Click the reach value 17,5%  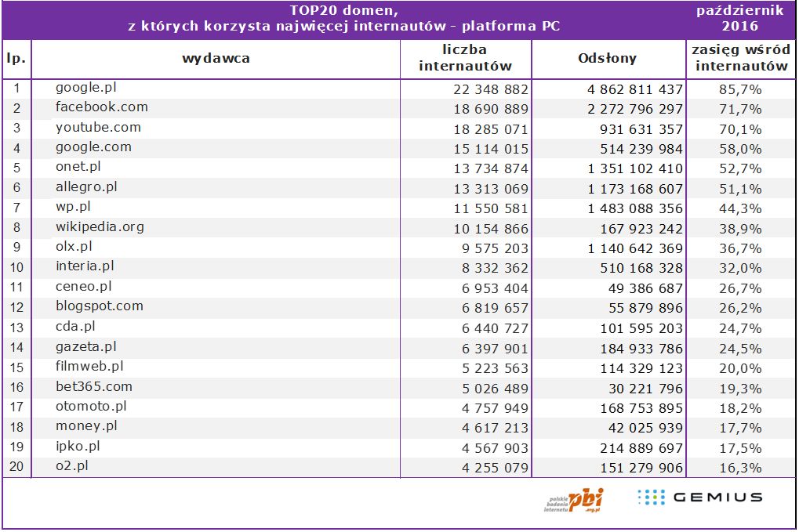pos(740,448)
